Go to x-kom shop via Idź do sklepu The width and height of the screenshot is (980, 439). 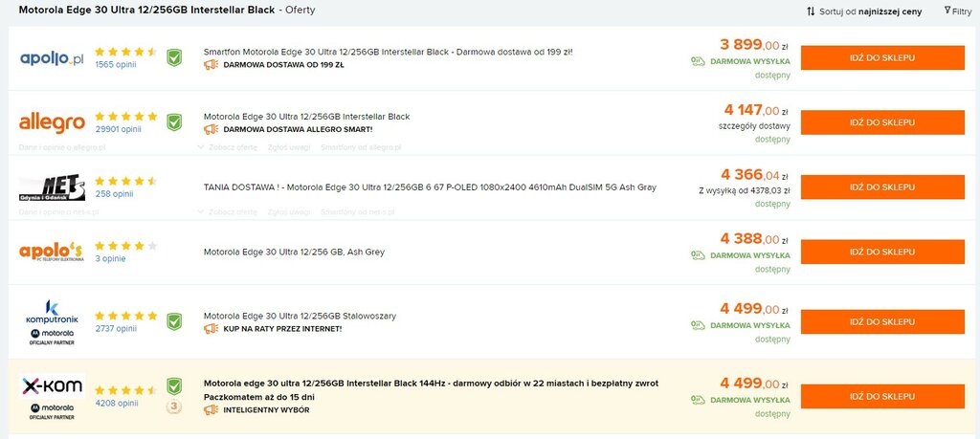click(x=882, y=397)
